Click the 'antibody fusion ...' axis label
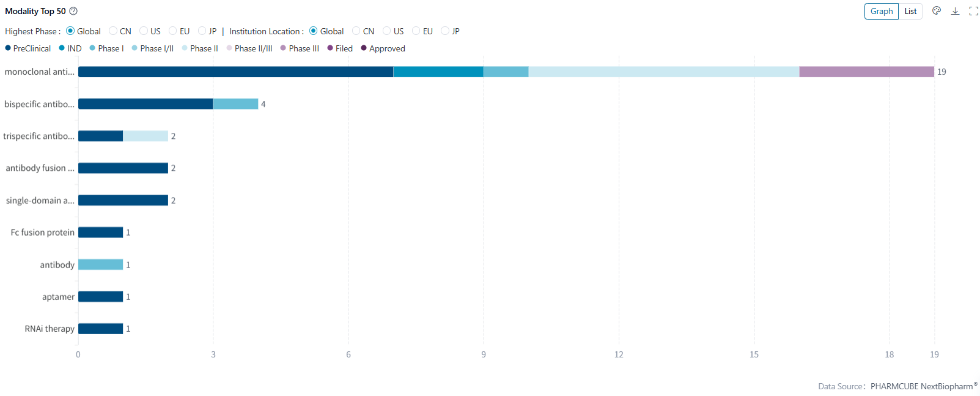 click(x=40, y=168)
